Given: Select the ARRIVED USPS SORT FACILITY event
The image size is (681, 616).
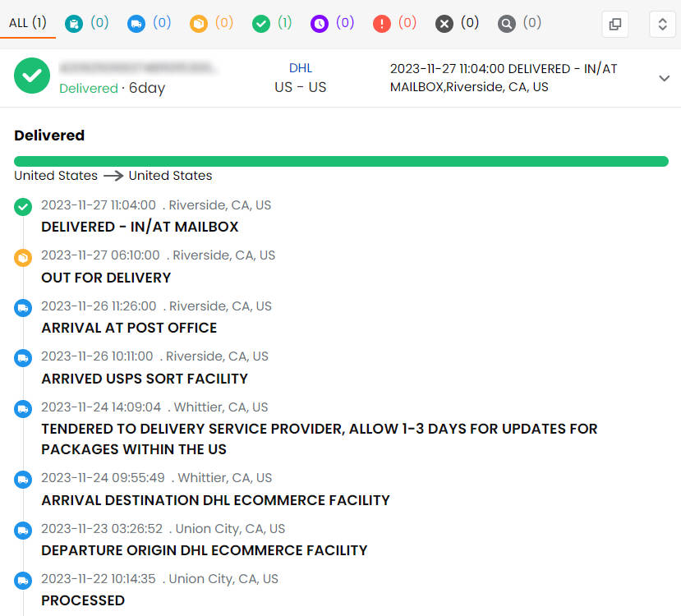Looking at the screenshot, I should (145, 379).
